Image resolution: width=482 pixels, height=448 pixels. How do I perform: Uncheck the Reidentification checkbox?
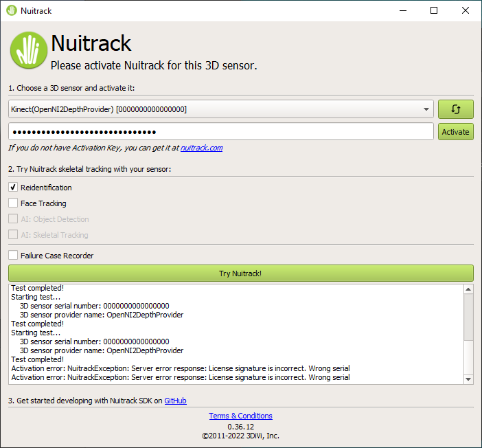point(13,187)
